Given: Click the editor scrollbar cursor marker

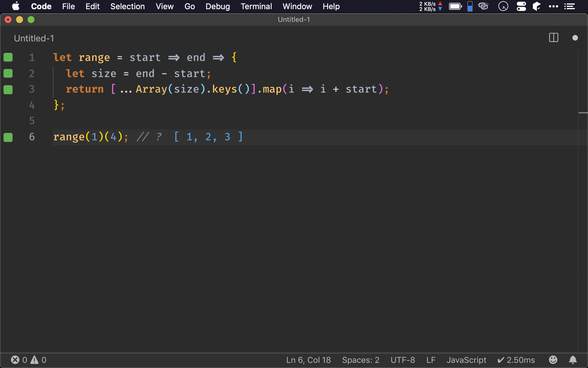Looking at the screenshot, I should 583,113.
